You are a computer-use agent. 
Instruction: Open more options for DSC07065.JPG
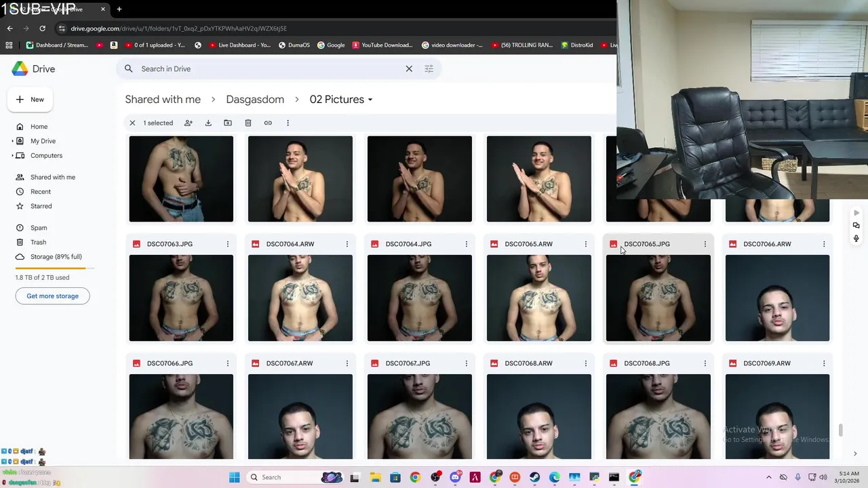point(705,244)
